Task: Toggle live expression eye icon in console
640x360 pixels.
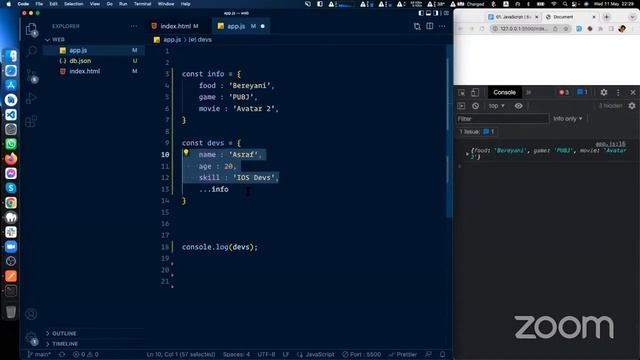Action: [518, 106]
